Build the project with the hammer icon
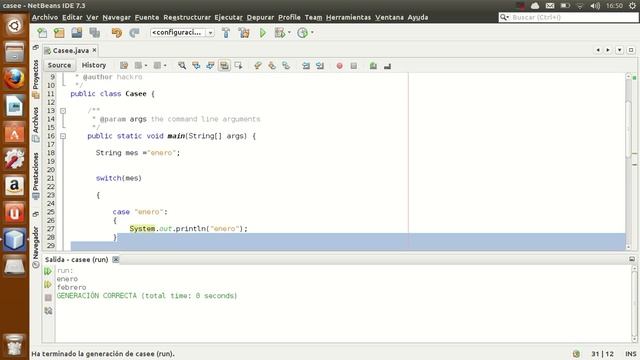Viewport: 640px width, 360px height. click(226, 33)
